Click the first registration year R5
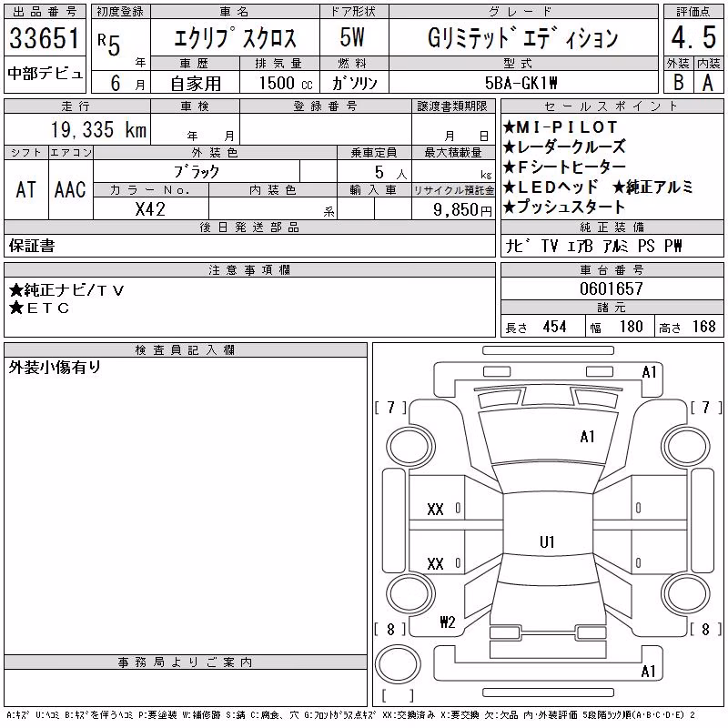Viewport: 728px width, 728px height. point(109,44)
